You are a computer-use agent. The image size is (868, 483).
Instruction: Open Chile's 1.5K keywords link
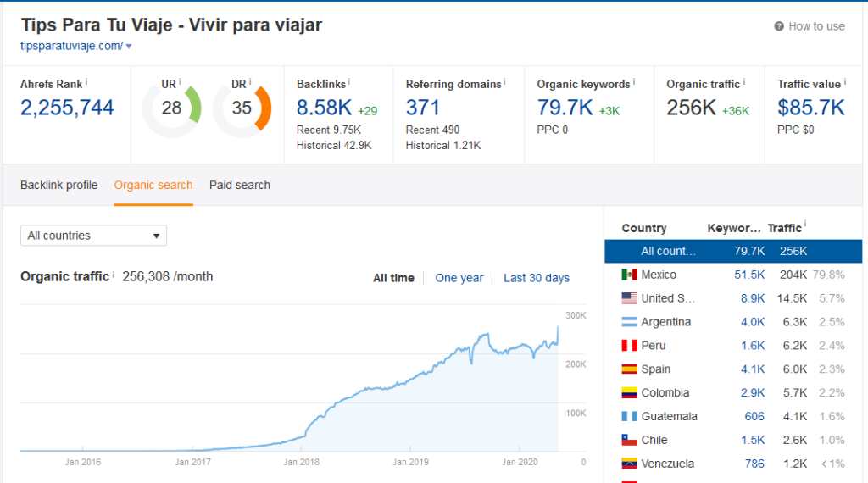click(x=753, y=440)
